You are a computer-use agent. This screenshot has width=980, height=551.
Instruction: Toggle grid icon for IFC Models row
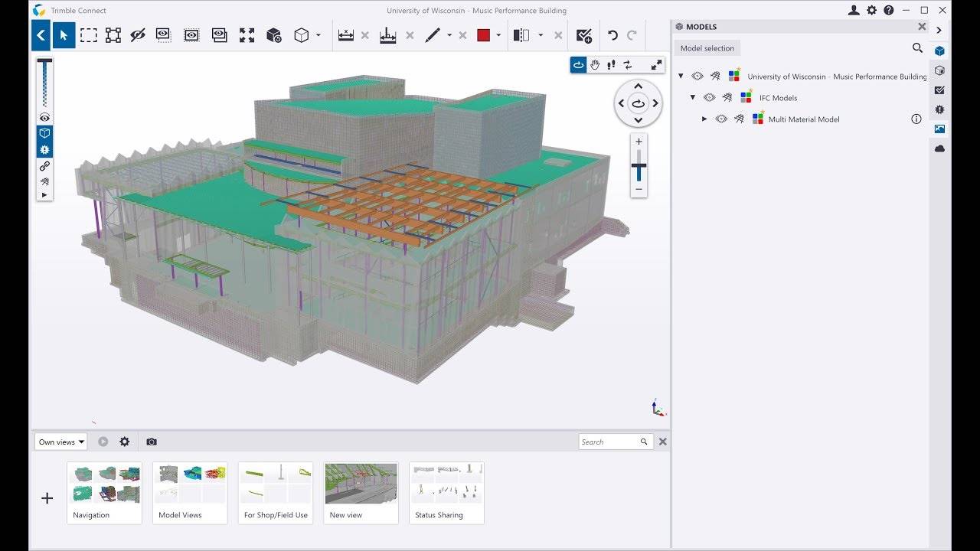727,98
